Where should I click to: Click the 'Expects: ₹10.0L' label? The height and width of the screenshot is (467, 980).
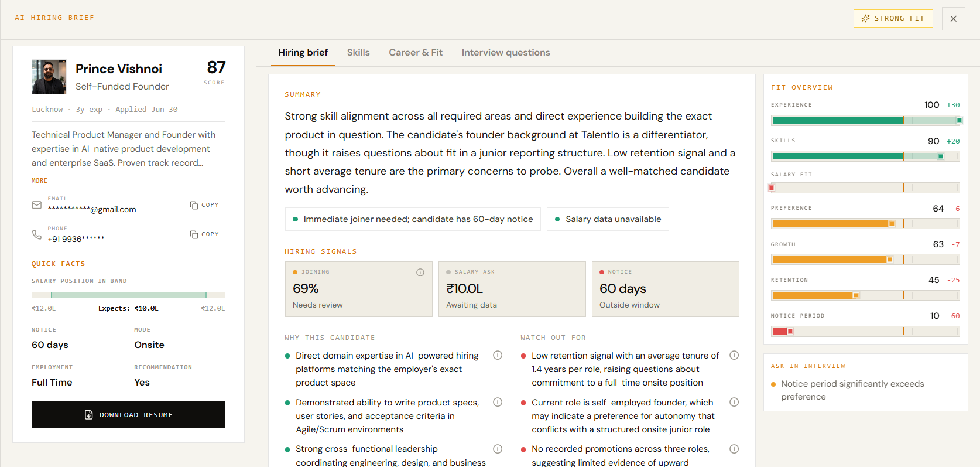pyautogui.click(x=128, y=308)
